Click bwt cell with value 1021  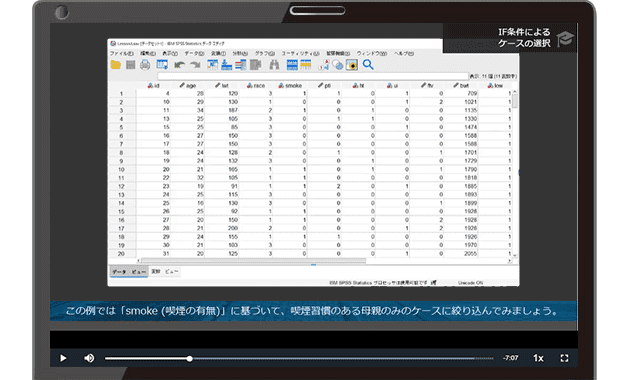coord(461,102)
